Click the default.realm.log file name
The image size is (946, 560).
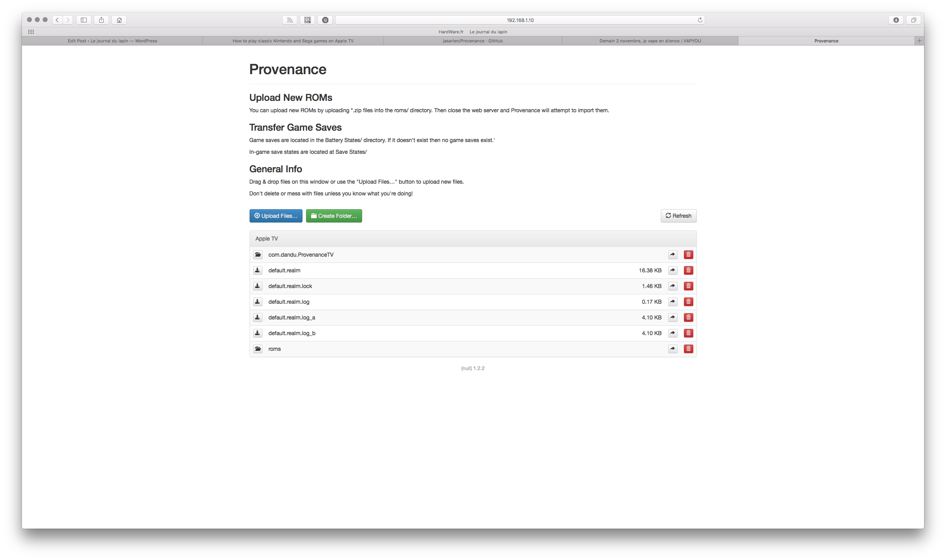click(x=289, y=302)
